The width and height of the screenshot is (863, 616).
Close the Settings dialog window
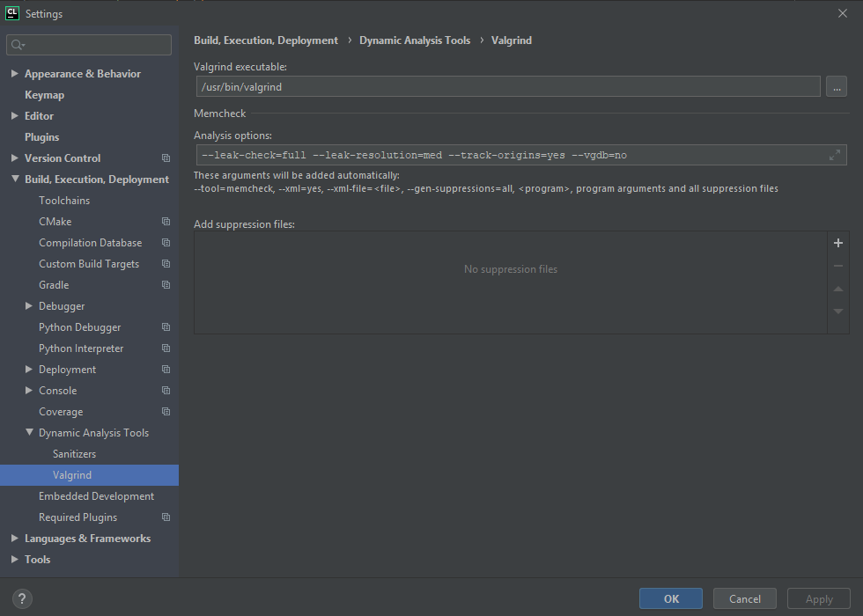coord(842,13)
